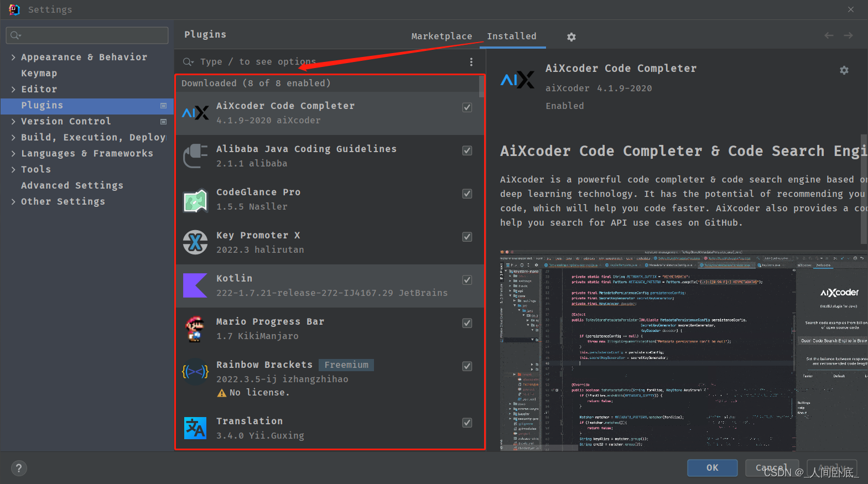
Task: Click the IntelliJ IDEA icon in title bar
Action: click(x=14, y=9)
